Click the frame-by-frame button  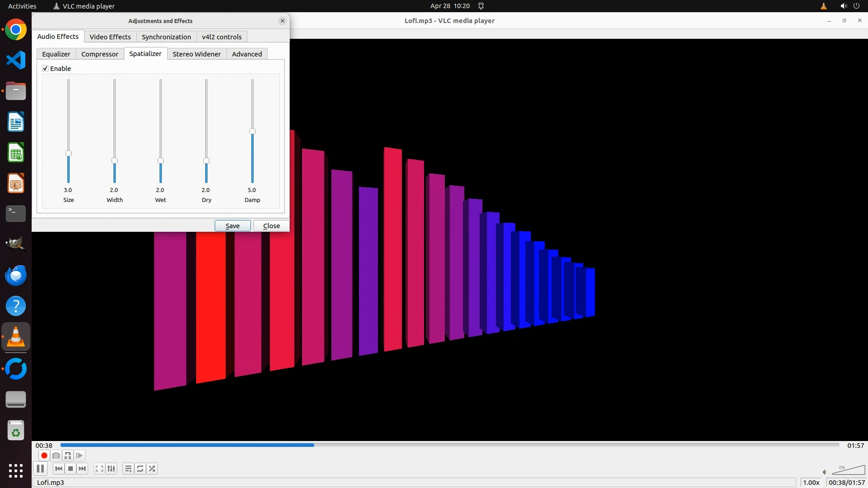click(80, 455)
